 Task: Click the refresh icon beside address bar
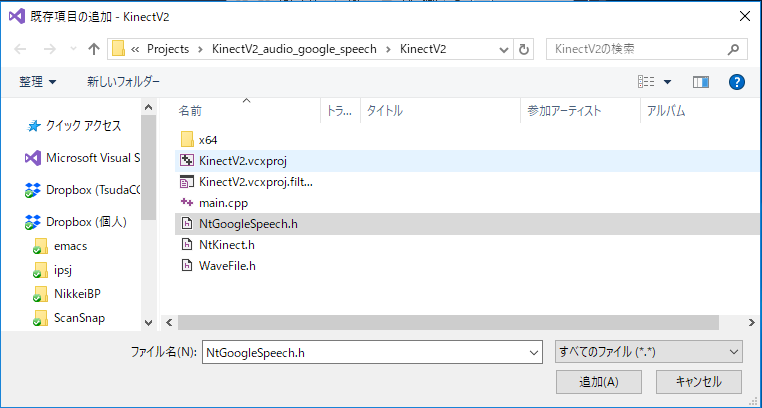pos(526,49)
